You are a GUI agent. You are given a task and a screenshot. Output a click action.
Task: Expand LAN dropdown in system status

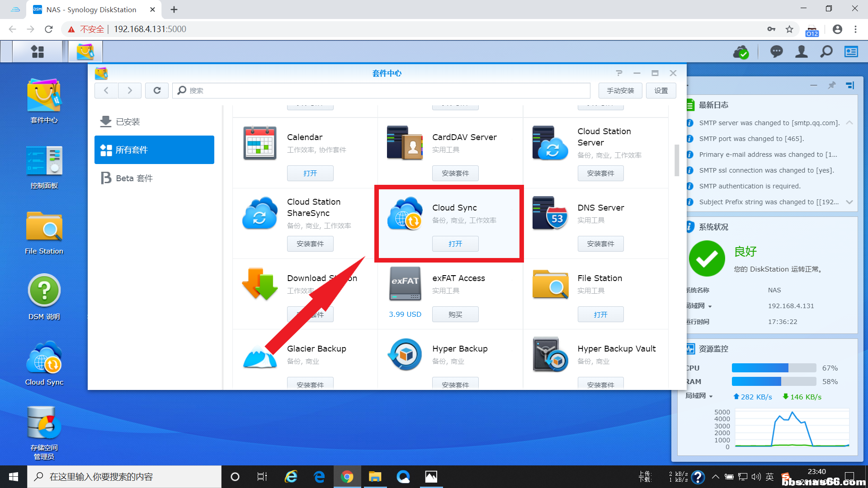[710, 306]
